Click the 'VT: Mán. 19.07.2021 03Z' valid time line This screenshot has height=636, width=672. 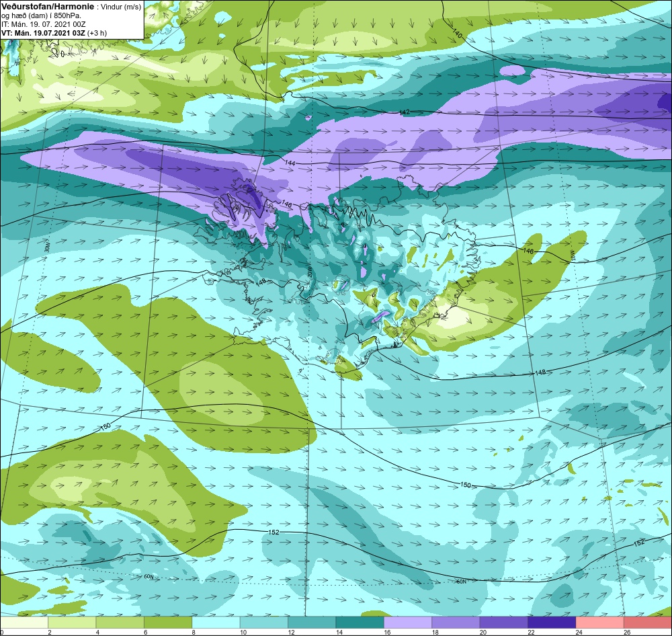(x=43, y=33)
